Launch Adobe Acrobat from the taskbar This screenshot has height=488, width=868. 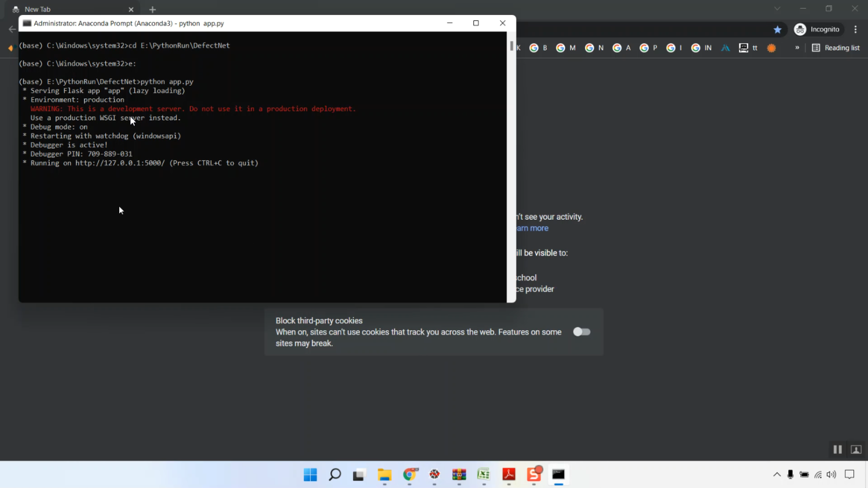[x=509, y=475]
